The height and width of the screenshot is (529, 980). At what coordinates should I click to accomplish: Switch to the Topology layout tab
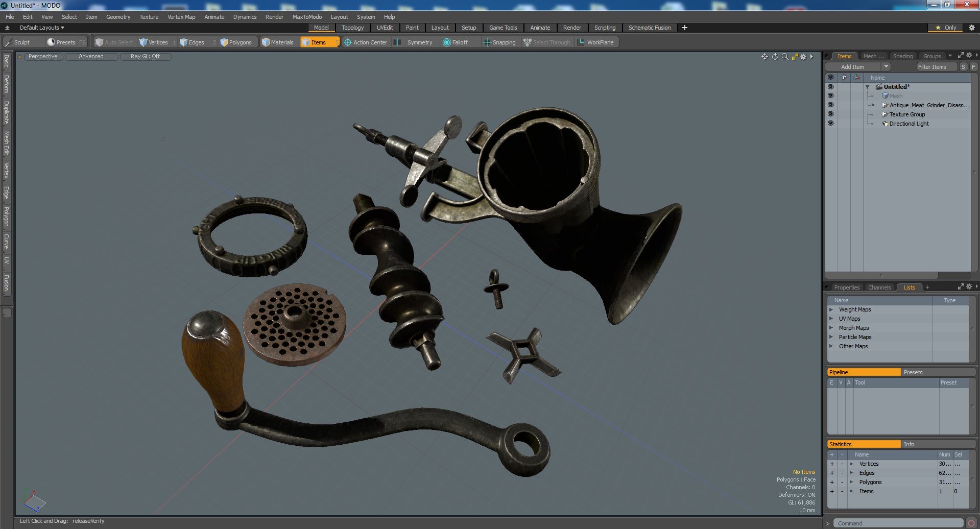352,28
